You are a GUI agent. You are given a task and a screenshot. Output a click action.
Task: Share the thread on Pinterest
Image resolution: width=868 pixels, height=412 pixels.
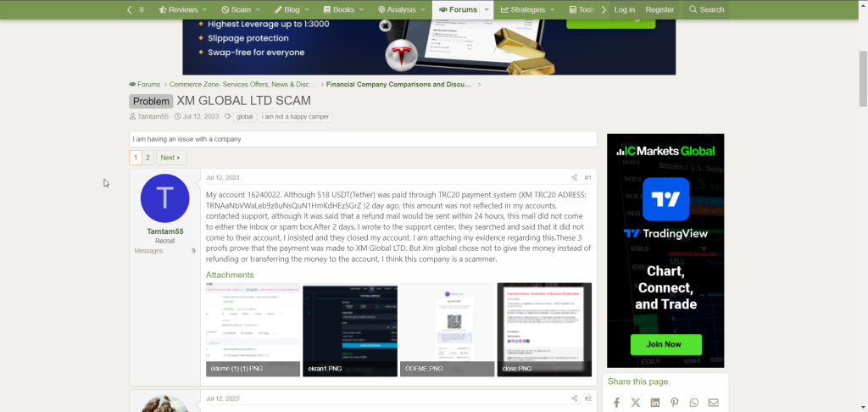pyautogui.click(x=674, y=403)
